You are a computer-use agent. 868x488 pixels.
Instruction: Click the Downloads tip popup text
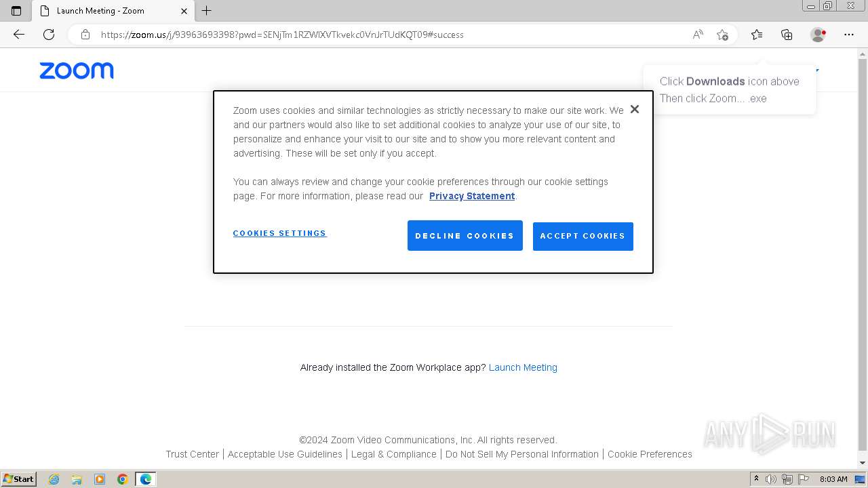tap(730, 89)
